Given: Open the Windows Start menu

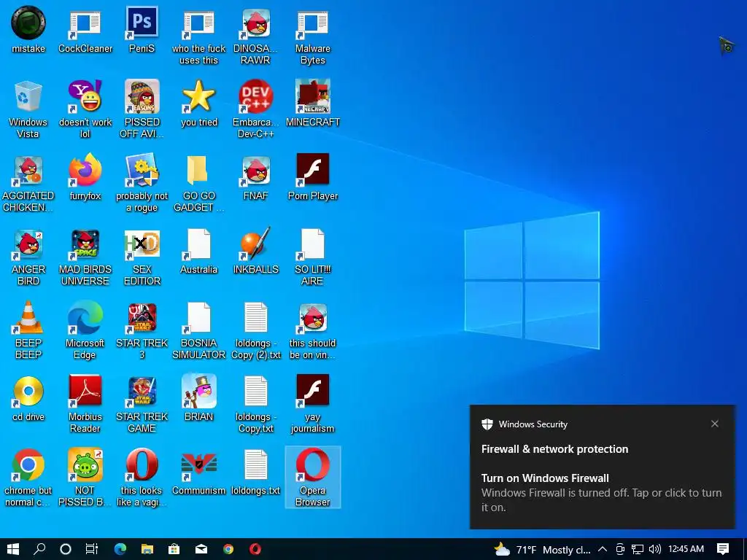Looking at the screenshot, I should click(x=13, y=549).
